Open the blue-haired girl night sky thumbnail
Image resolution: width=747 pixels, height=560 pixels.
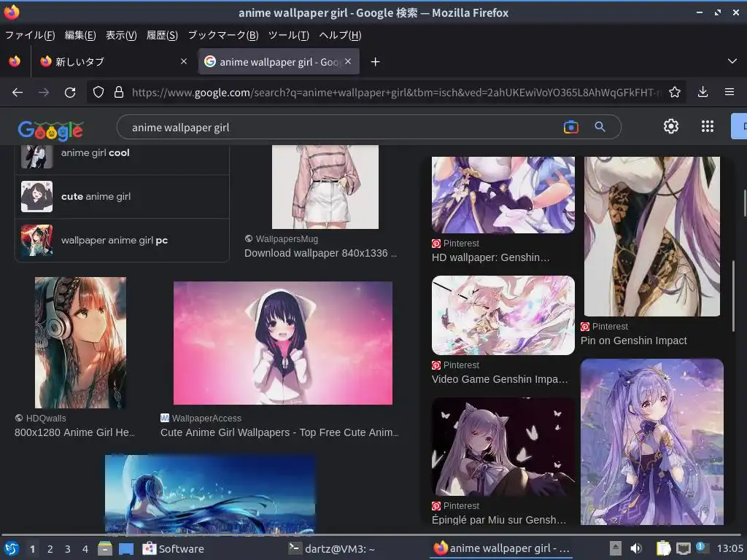210,494
